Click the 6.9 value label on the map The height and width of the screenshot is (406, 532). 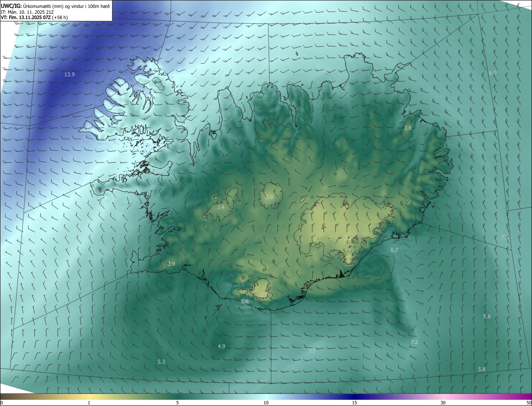click(493, 73)
